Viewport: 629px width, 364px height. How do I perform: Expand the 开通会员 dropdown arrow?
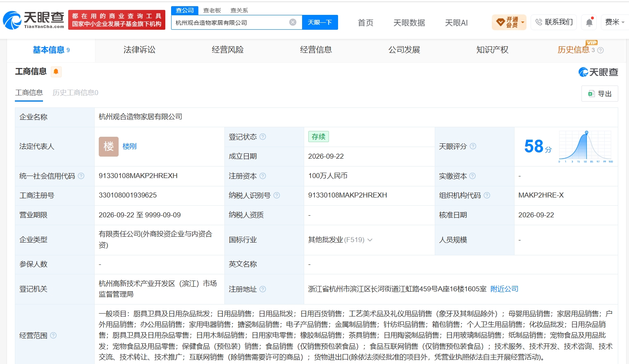pyautogui.click(x=523, y=22)
